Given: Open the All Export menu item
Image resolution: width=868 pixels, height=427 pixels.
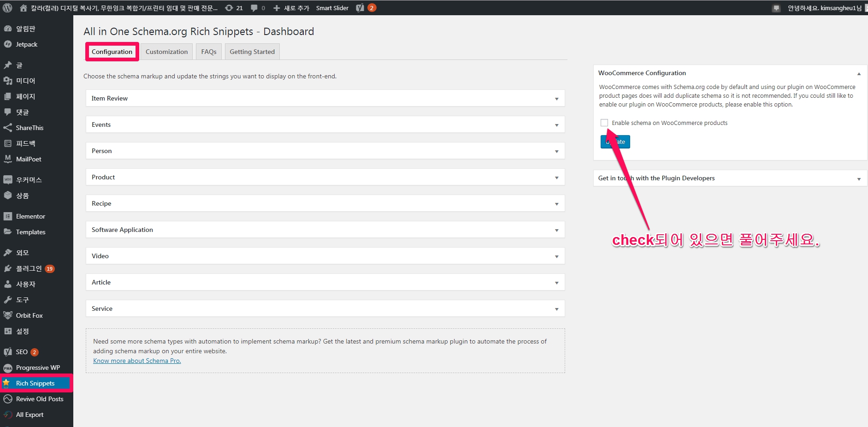Looking at the screenshot, I should (30, 415).
